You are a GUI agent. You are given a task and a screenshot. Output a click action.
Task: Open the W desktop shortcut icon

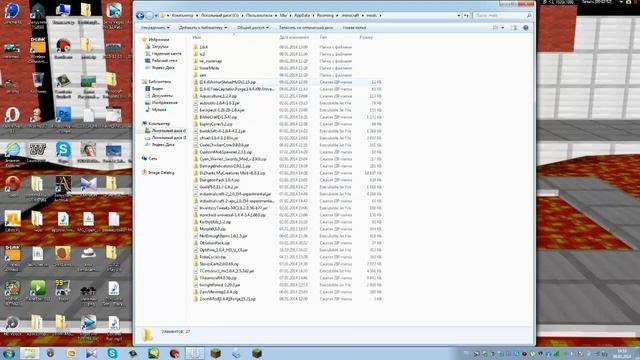[38, 149]
